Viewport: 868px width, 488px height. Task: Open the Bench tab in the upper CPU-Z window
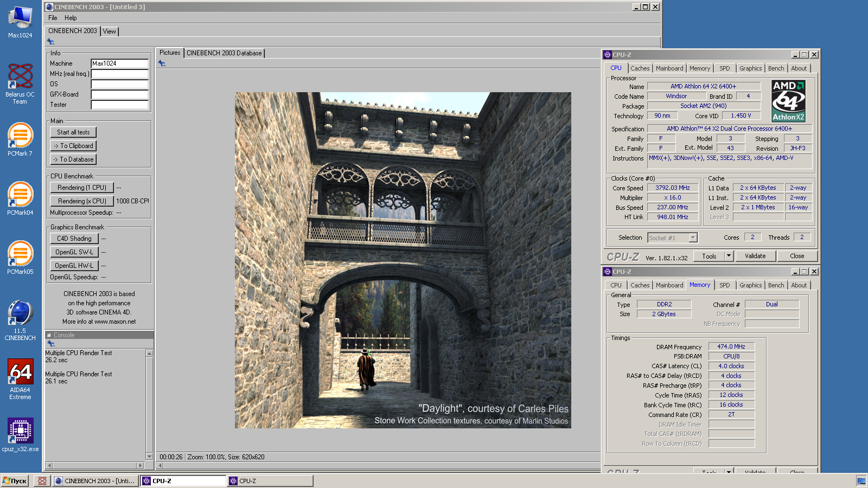point(776,68)
